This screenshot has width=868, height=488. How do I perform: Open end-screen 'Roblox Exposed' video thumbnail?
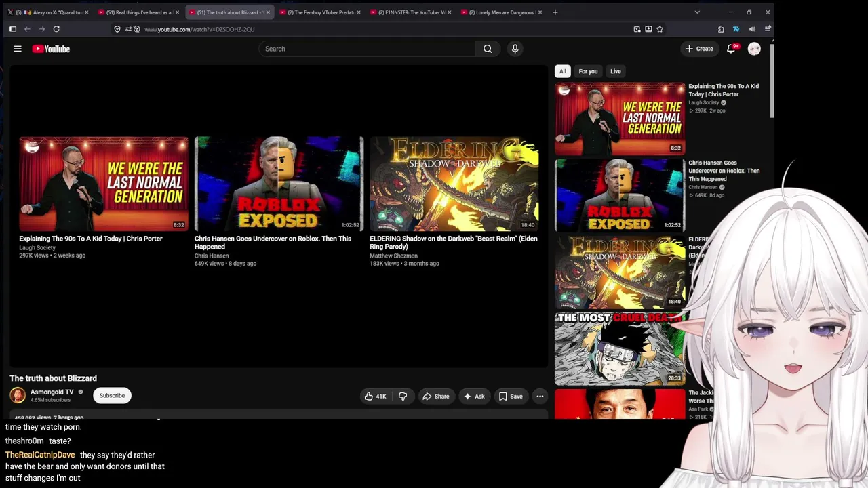(x=279, y=184)
